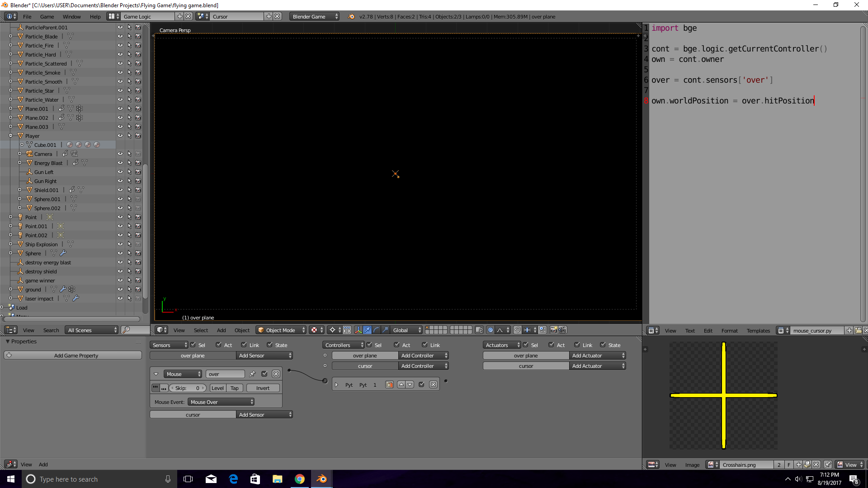Open the Mouse Event dropdown
The image size is (868, 488).
click(221, 402)
